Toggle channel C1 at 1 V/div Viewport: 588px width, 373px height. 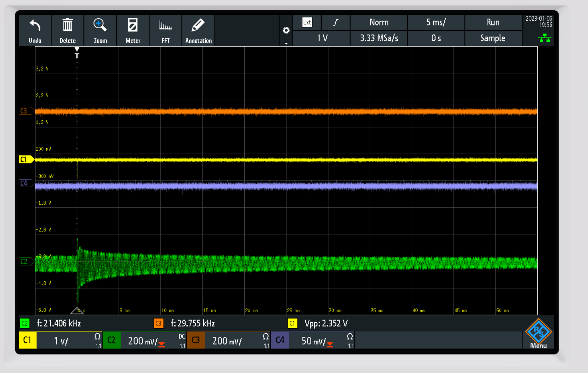coord(60,341)
